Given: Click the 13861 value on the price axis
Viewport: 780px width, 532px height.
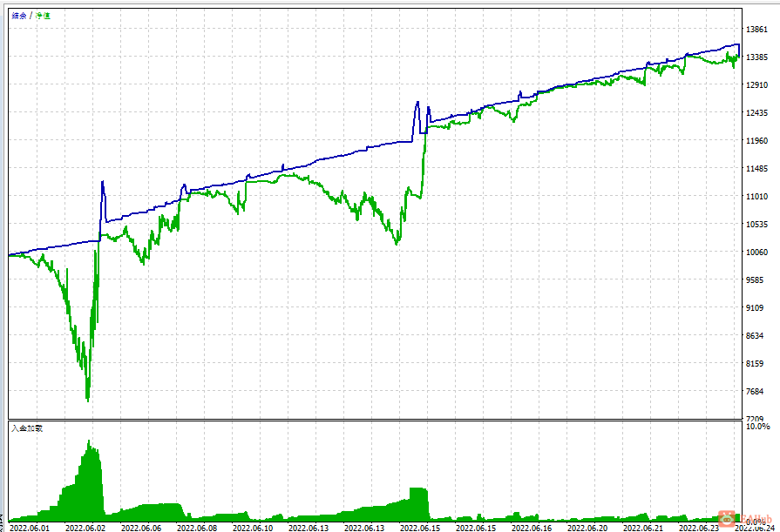Looking at the screenshot, I should [x=756, y=30].
